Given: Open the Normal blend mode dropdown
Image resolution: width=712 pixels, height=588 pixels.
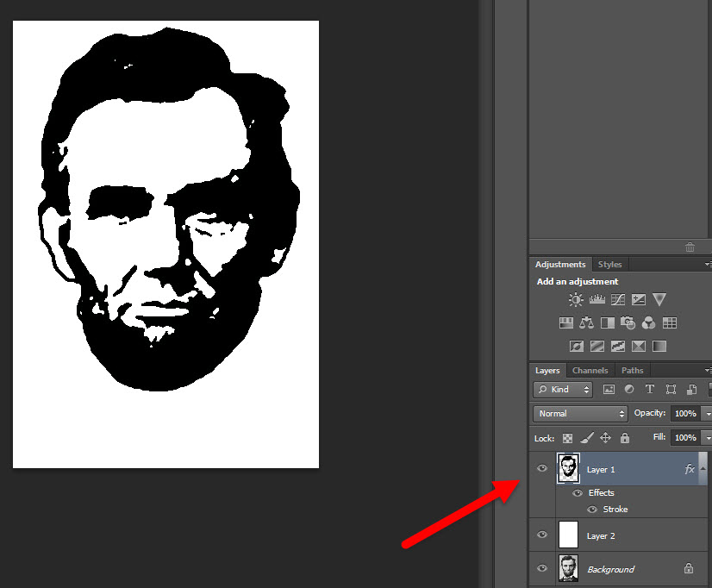Looking at the screenshot, I should [x=580, y=414].
